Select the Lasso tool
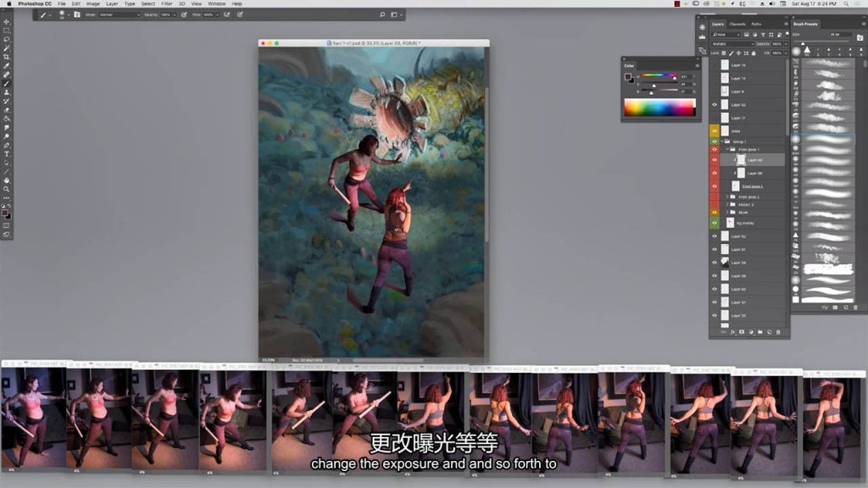The height and width of the screenshot is (488, 868). pos(7,39)
